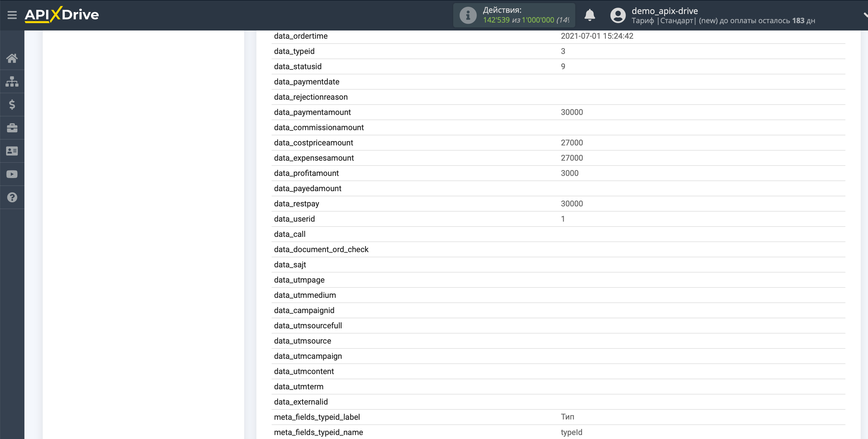Select the data_expensesamount field
The width and height of the screenshot is (868, 439).
coord(314,158)
